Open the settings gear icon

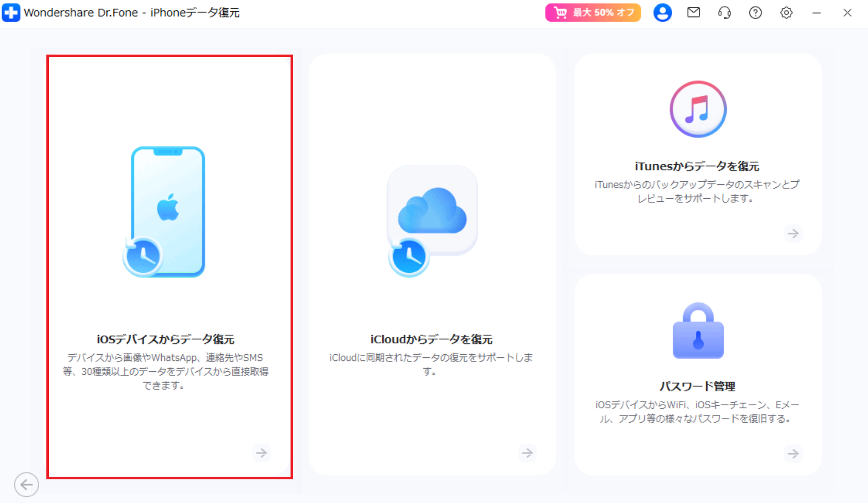pyautogui.click(x=786, y=12)
